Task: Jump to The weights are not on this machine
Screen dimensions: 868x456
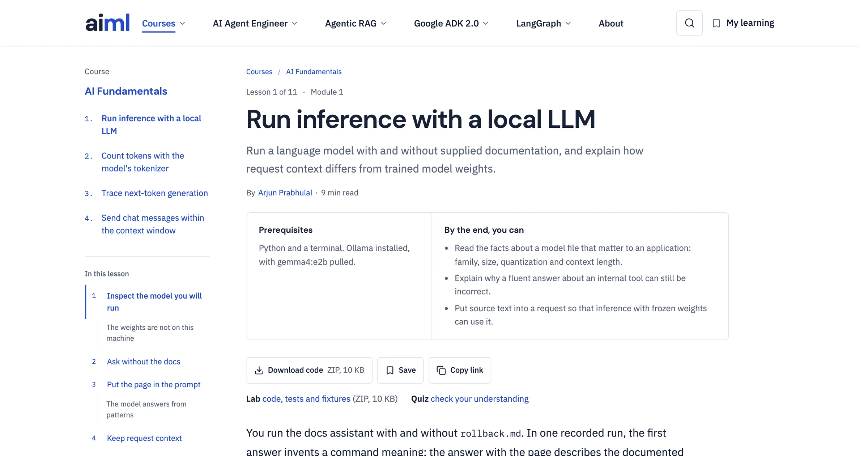Action: [150, 333]
